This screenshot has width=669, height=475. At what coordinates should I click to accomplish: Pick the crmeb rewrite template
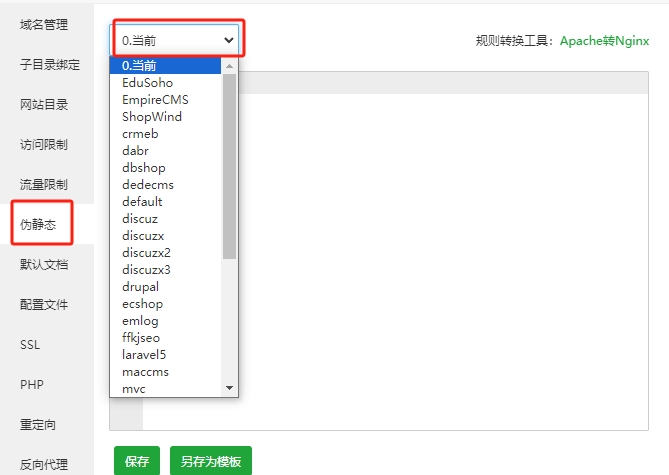coord(166,134)
